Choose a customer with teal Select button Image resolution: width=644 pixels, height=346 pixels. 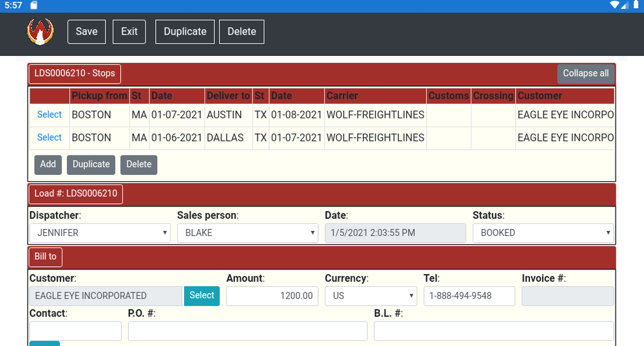pos(202,296)
